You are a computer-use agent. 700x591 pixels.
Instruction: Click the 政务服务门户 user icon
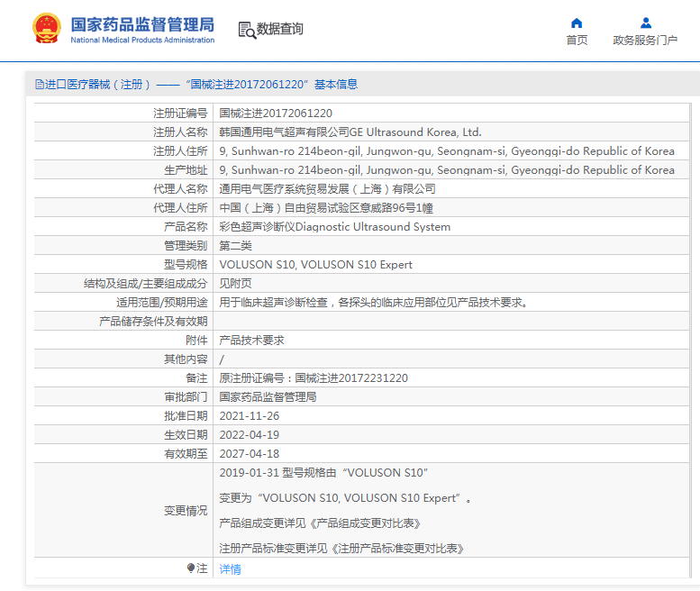645,23
